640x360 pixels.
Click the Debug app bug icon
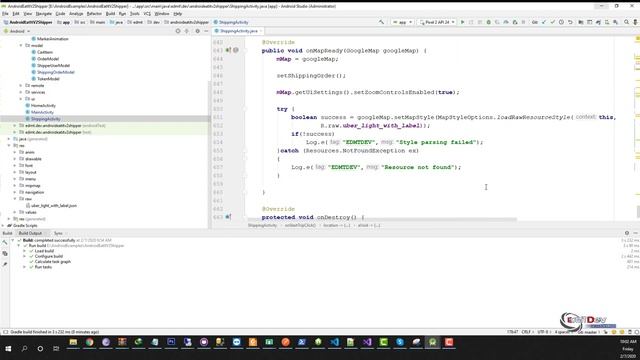click(489, 22)
